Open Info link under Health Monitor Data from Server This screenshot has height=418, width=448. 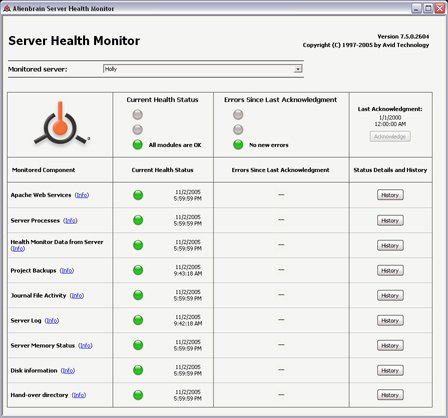(18, 249)
